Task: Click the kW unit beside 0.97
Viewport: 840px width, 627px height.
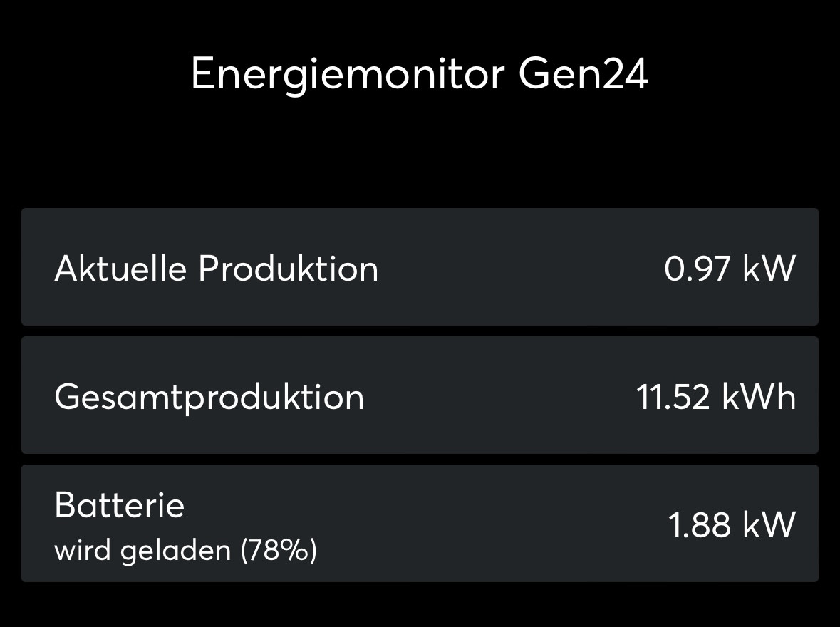Action: pyautogui.click(x=769, y=269)
